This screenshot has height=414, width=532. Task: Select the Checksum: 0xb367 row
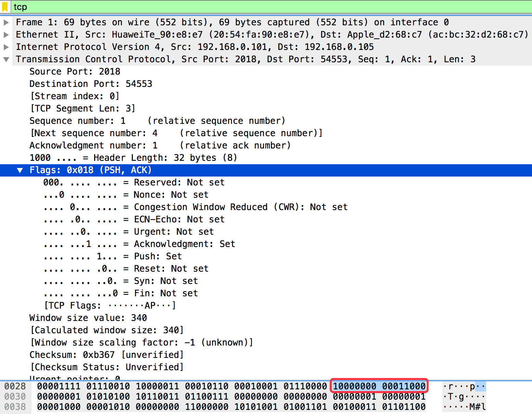(106, 355)
